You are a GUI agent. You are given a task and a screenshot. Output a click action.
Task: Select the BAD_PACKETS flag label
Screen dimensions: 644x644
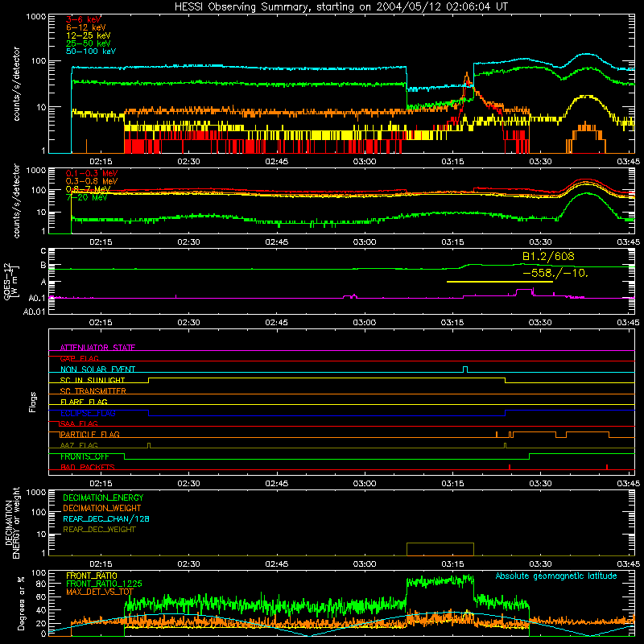click(88, 467)
